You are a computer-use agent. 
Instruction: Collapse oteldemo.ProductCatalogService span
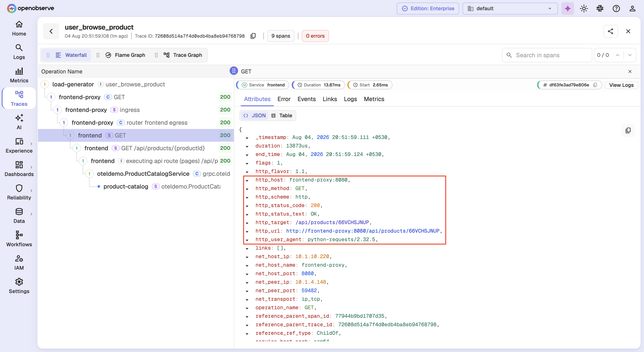click(89, 174)
